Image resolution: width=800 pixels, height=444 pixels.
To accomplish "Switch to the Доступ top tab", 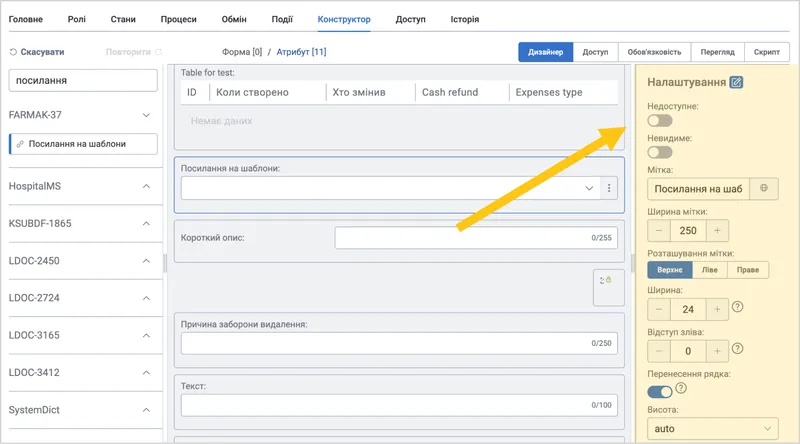I will [x=410, y=19].
